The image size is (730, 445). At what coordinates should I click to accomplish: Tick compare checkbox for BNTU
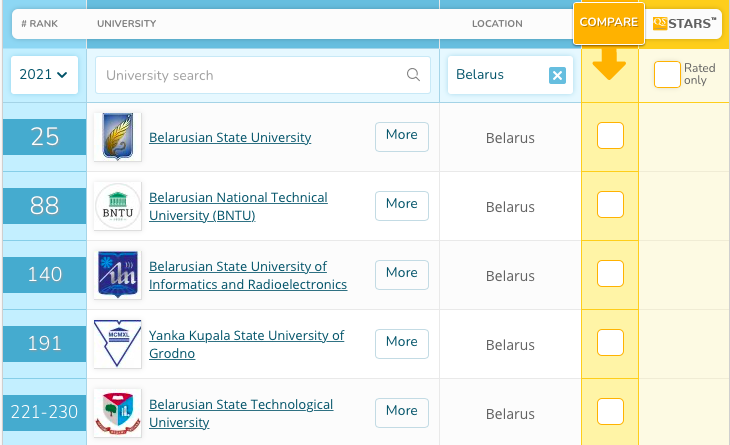[610, 205]
